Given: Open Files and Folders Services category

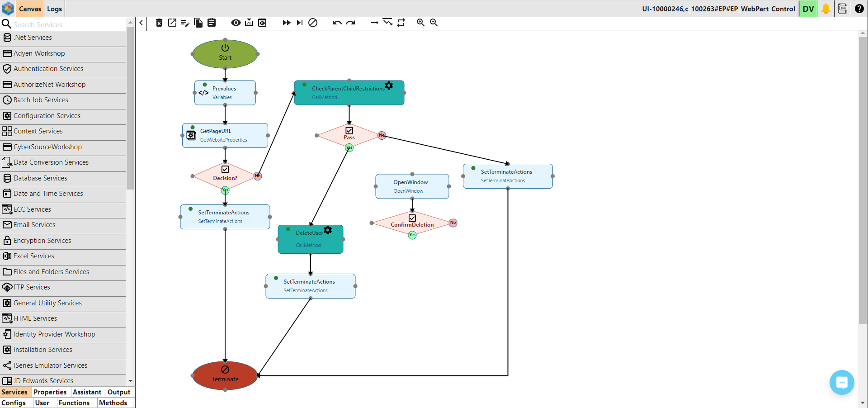Looking at the screenshot, I should tap(63, 272).
